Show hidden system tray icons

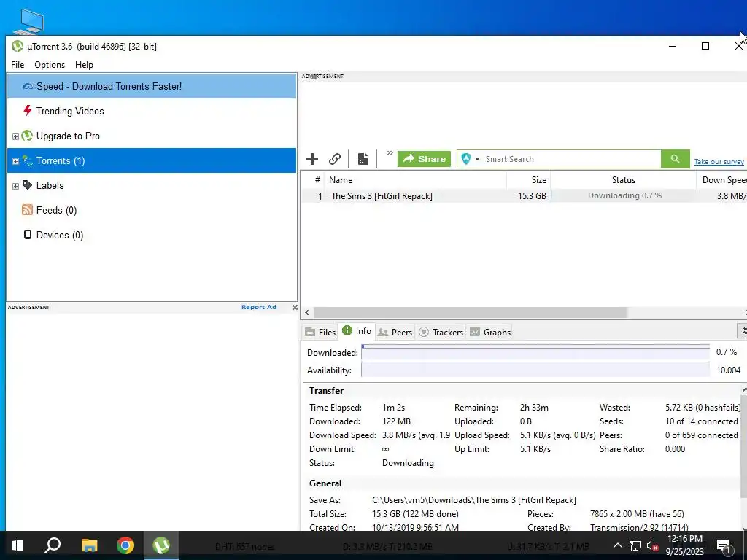[x=617, y=545]
